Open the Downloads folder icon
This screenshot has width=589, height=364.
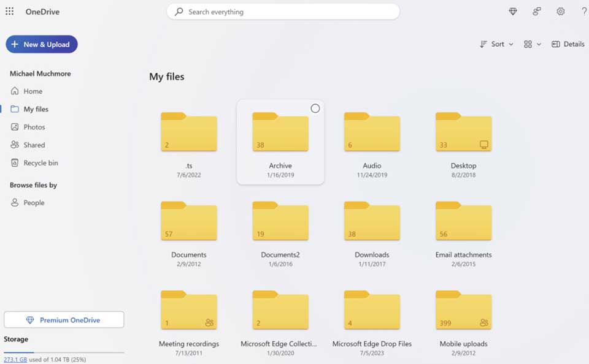[x=372, y=221]
